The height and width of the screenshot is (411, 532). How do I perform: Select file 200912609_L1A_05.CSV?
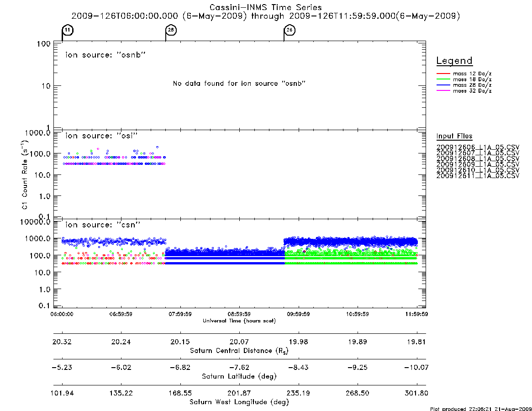point(478,164)
